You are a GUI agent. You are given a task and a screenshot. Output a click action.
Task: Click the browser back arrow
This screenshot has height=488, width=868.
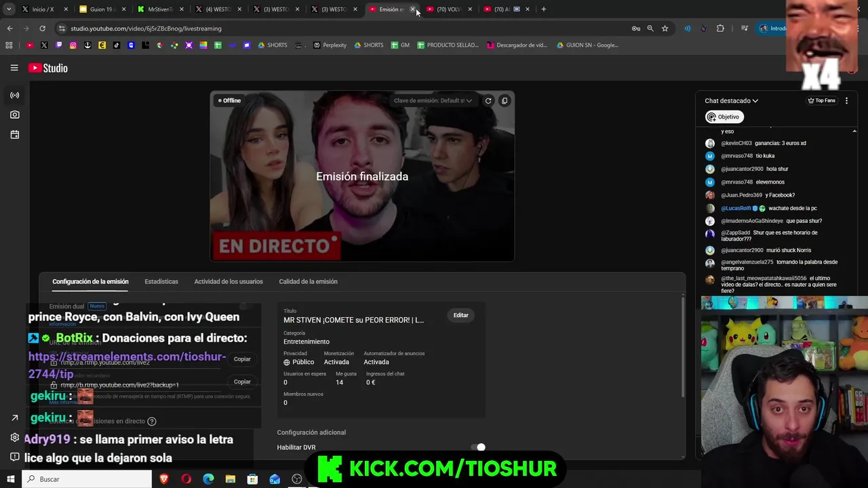[x=9, y=28]
